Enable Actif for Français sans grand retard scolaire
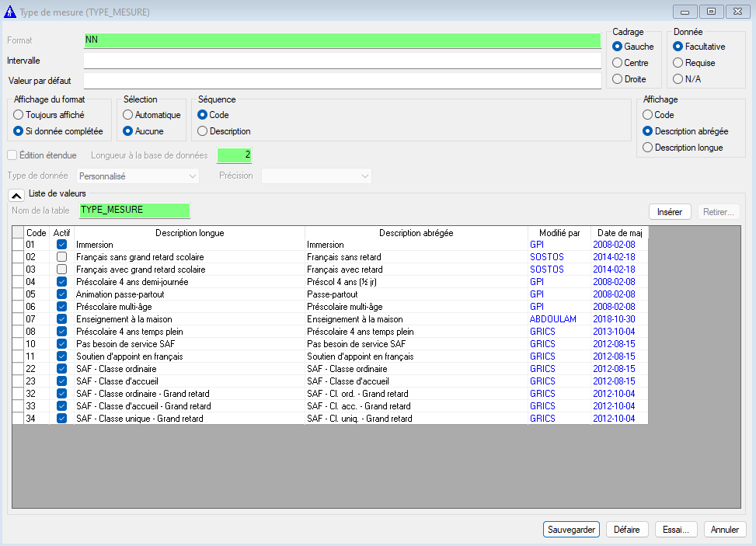 click(x=61, y=257)
